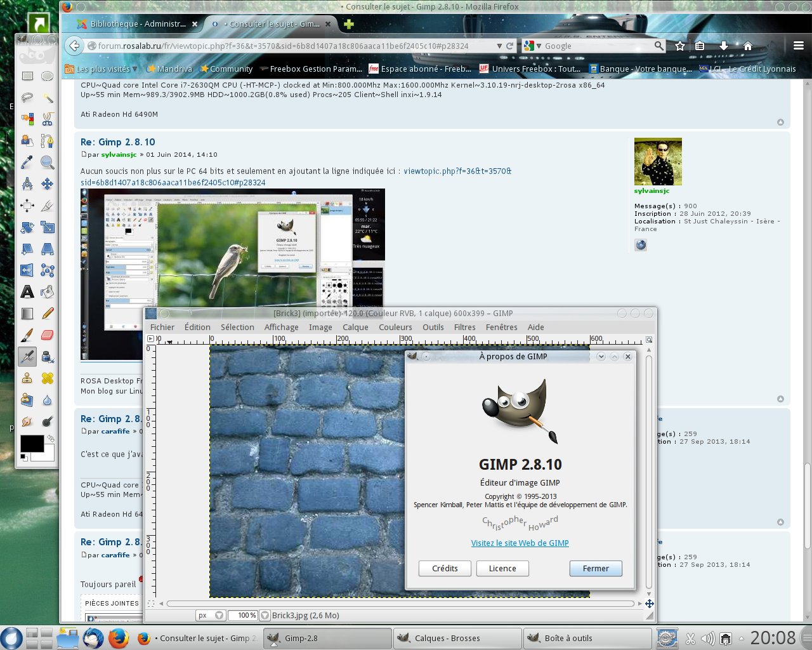Switch to the Bibliotheque - Administr... tab

[x=138, y=24]
